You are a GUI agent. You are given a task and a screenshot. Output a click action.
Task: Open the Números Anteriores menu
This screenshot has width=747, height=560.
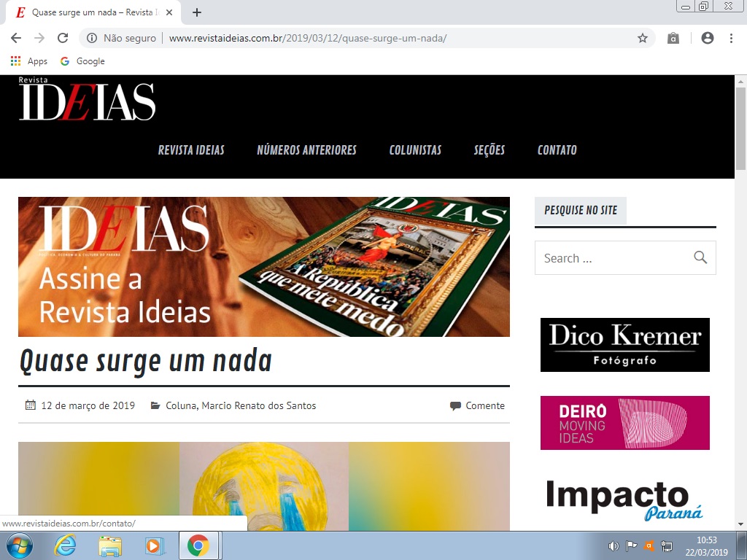pyautogui.click(x=307, y=150)
